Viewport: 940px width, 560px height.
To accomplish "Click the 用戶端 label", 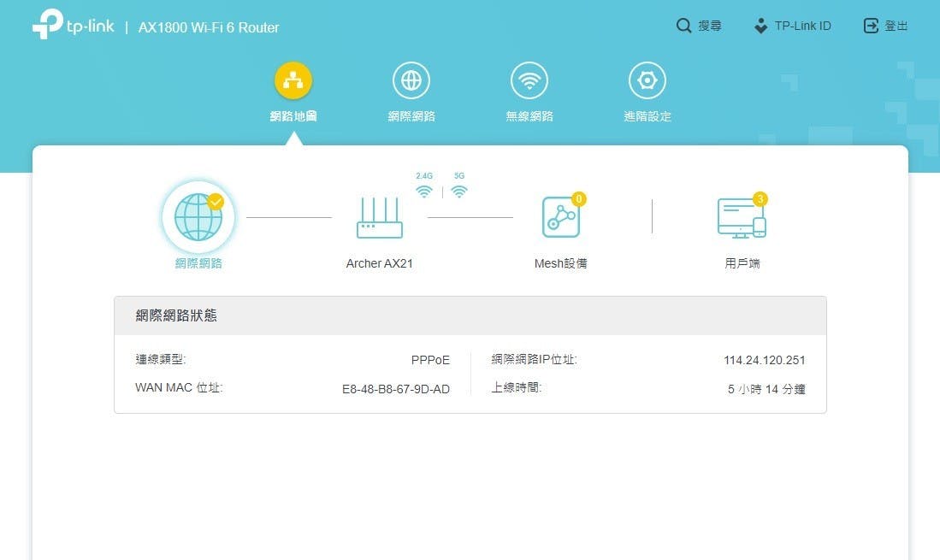I will 742,263.
